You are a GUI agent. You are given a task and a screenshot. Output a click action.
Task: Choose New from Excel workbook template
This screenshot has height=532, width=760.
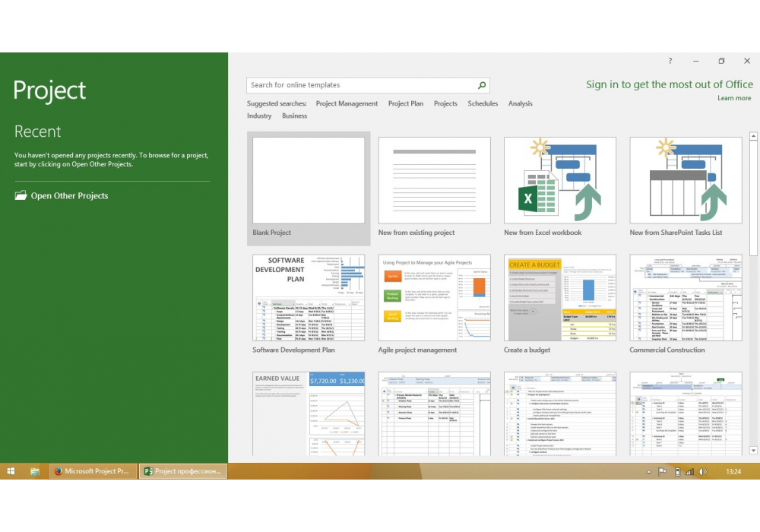click(560, 187)
